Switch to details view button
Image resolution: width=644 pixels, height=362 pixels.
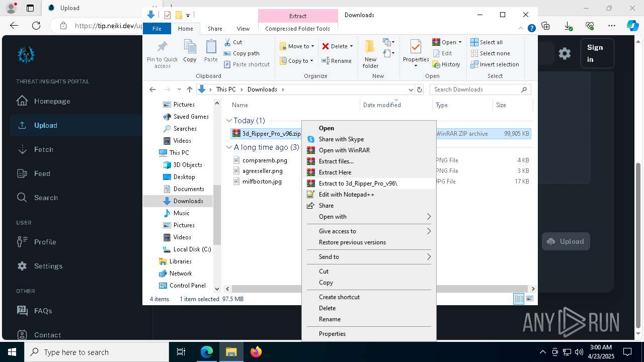click(x=519, y=299)
